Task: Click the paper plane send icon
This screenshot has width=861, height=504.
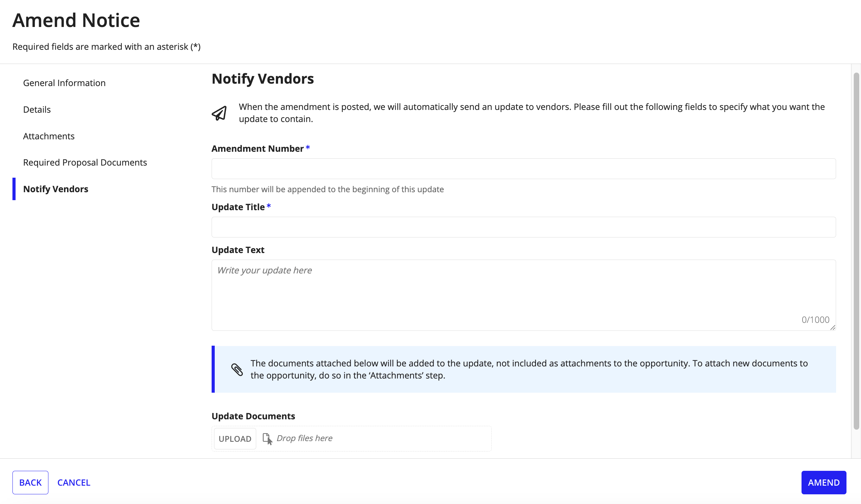Action: coord(219,113)
